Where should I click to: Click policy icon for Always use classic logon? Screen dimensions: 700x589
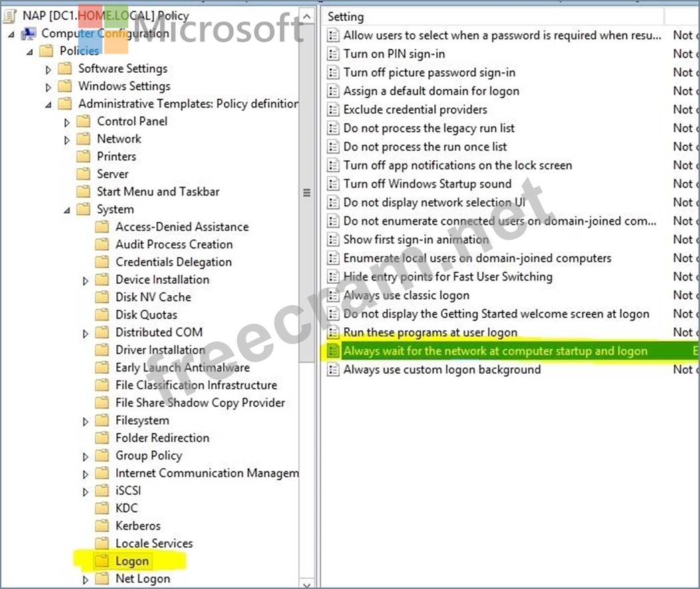[333, 295]
